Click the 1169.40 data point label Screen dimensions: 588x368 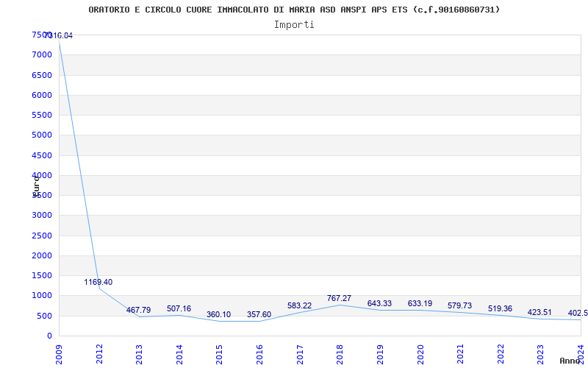(98, 282)
